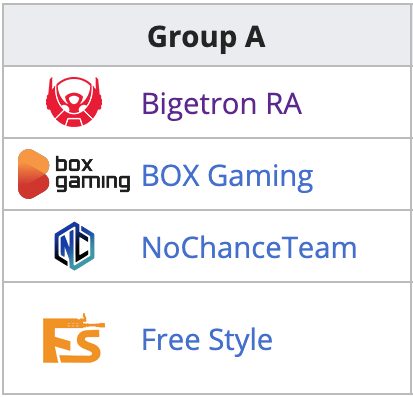Screen dimensions: 413x397
Task: Click the letter F in the FS logo
Action: coord(55,341)
